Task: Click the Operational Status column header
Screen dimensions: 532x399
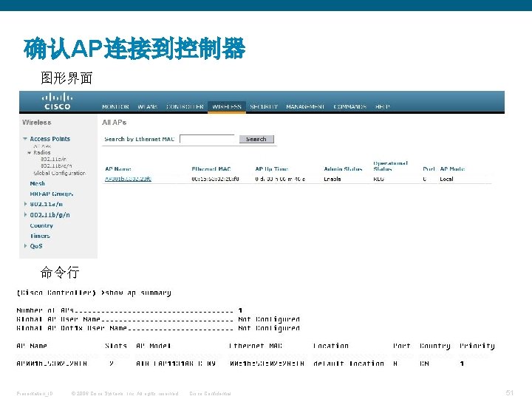Action: tap(390, 166)
